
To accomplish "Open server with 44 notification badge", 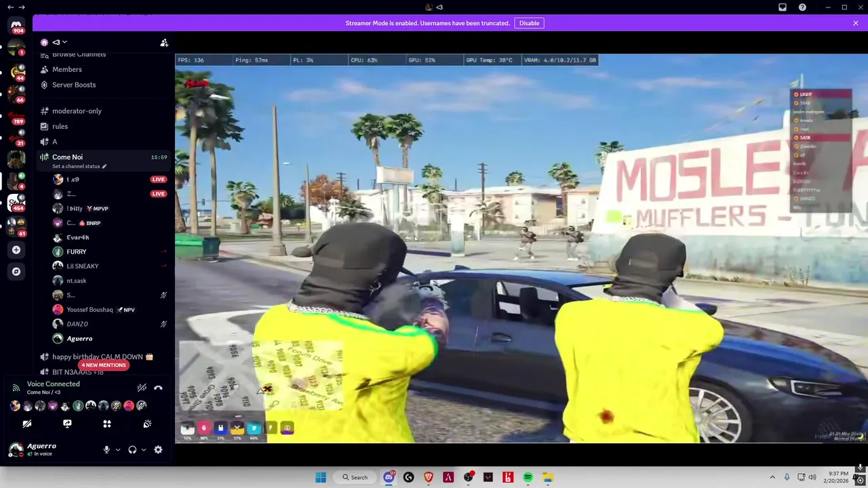I will click(16, 72).
